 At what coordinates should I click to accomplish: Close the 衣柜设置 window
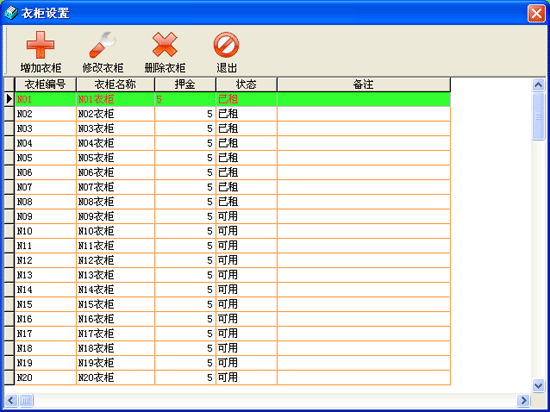tap(536, 14)
